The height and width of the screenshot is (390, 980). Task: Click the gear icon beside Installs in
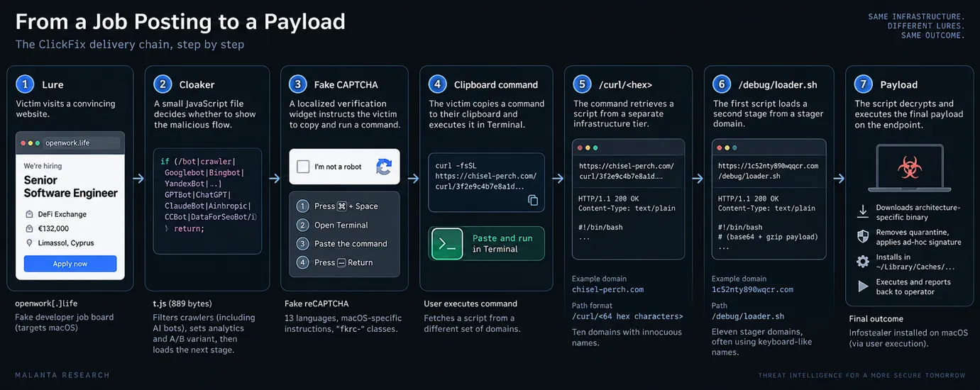tap(863, 262)
